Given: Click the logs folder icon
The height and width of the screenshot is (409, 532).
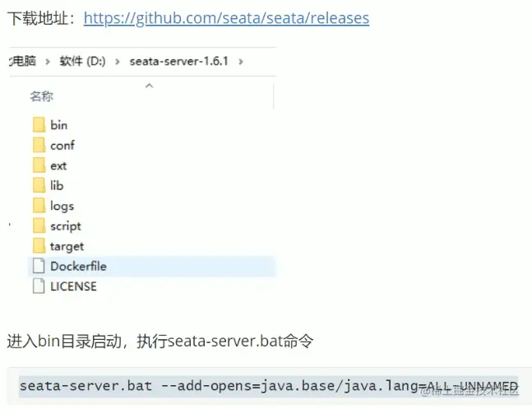Looking at the screenshot, I should [x=39, y=206].
